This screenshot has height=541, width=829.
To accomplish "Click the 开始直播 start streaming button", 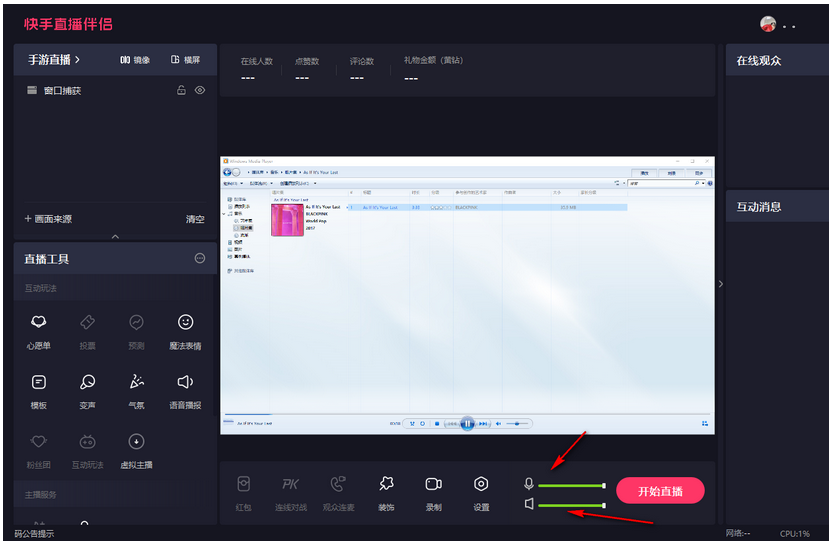I will [660, 491].
